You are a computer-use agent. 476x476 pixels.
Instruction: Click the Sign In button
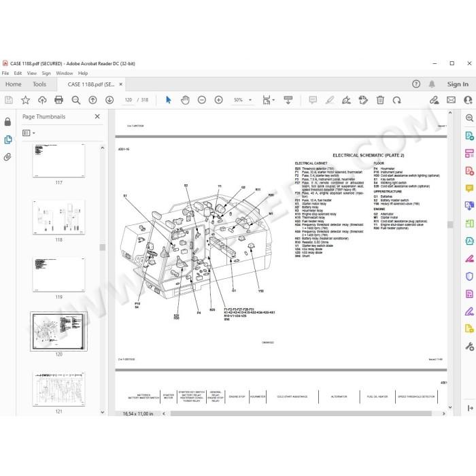tap(458, 84)
